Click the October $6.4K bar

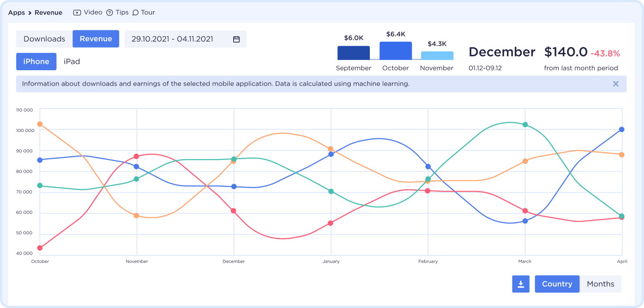395,51
